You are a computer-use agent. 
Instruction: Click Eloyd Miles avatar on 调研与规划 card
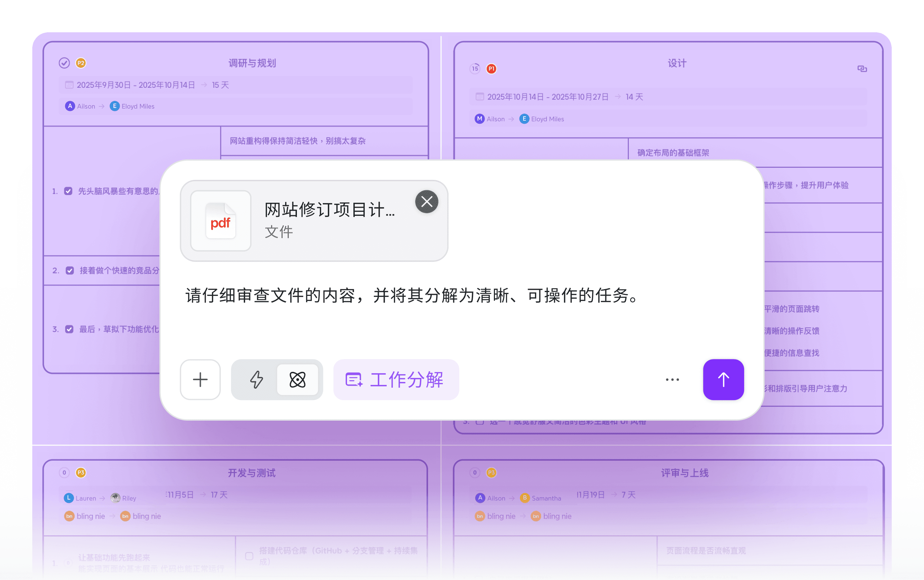pos(114,106)
